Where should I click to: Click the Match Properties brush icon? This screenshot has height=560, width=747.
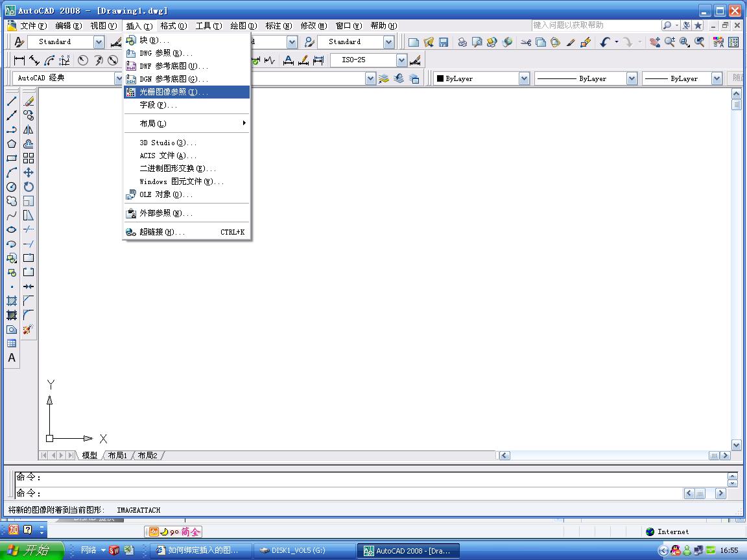point(571,42)
